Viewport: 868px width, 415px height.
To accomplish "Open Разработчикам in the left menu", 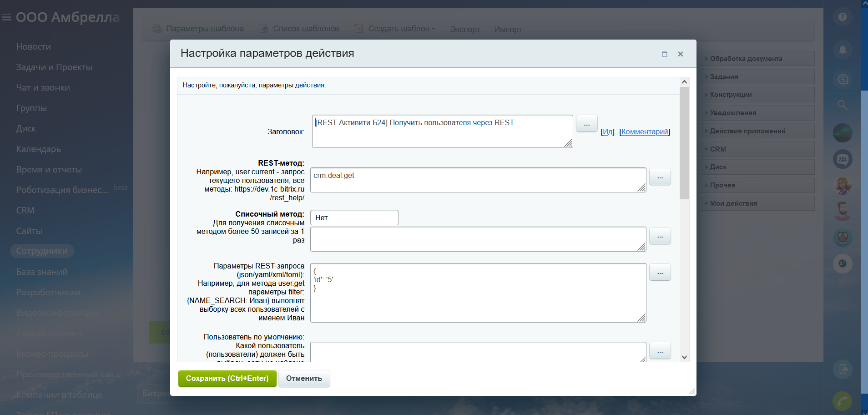I will (x=48, y=293).
